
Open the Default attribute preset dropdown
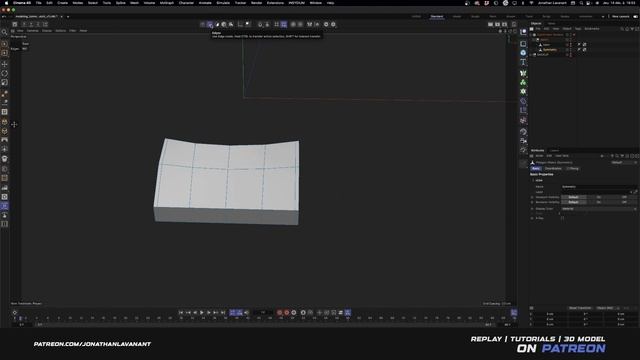point(624,162)
